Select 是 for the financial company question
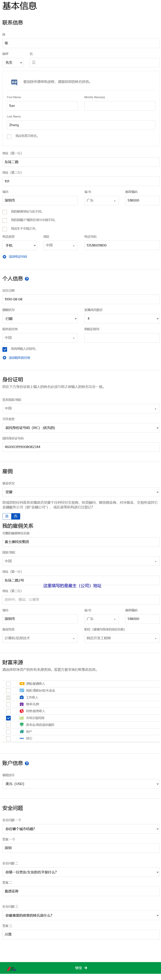Image resolution: width=161 pixels, height=980 pixels. coord(7,516)
